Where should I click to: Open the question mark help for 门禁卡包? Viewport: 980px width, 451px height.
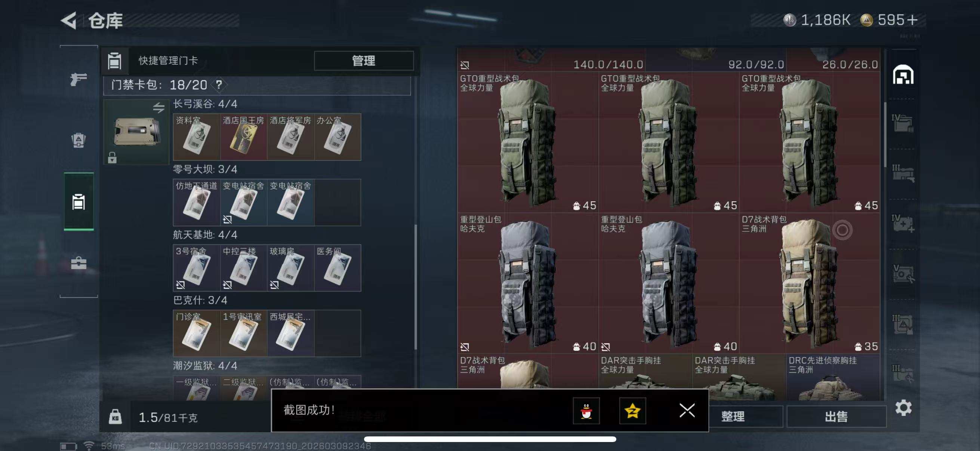[x=219, y=85]
